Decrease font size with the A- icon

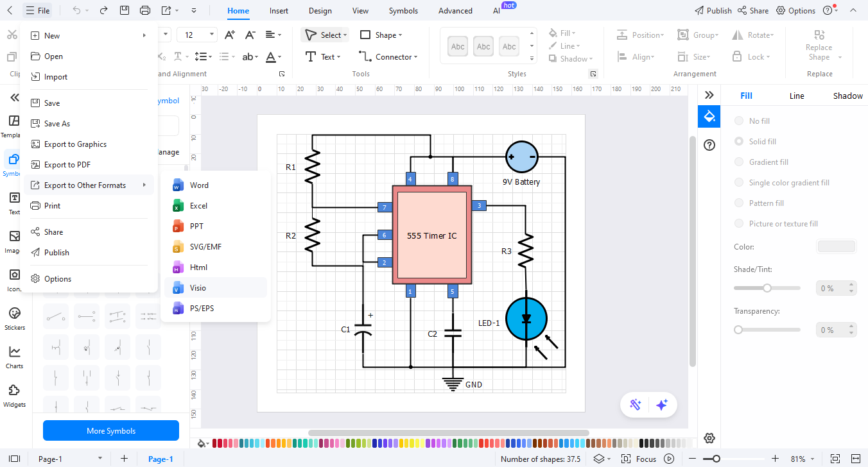click(x=250, y=35)
